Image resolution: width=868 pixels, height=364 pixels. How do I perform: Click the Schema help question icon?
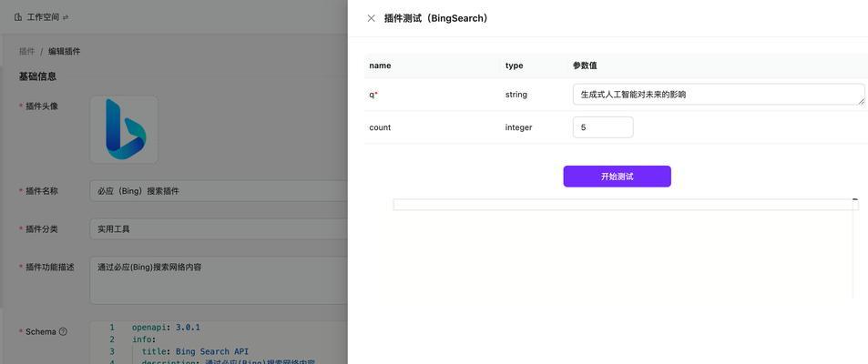tap(63, 332)
